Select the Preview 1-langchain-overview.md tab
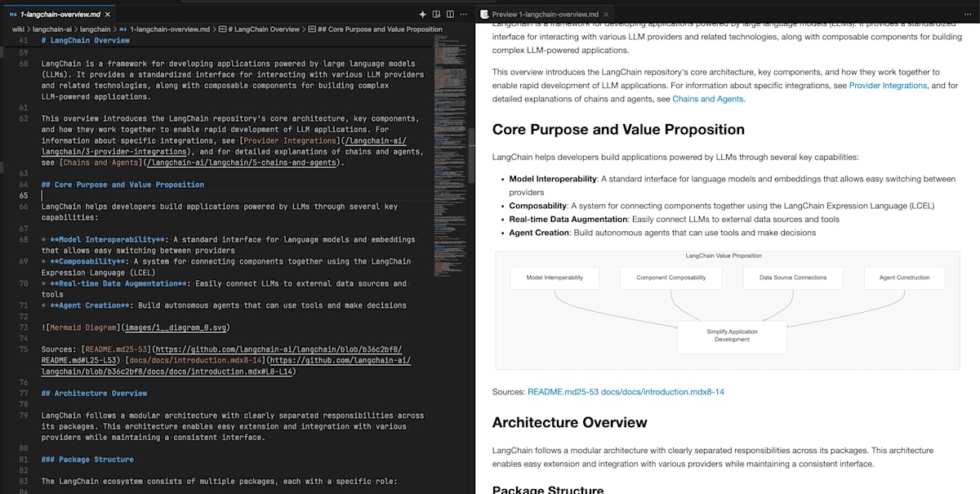The image size is (980, 494). tap(546, 15)
